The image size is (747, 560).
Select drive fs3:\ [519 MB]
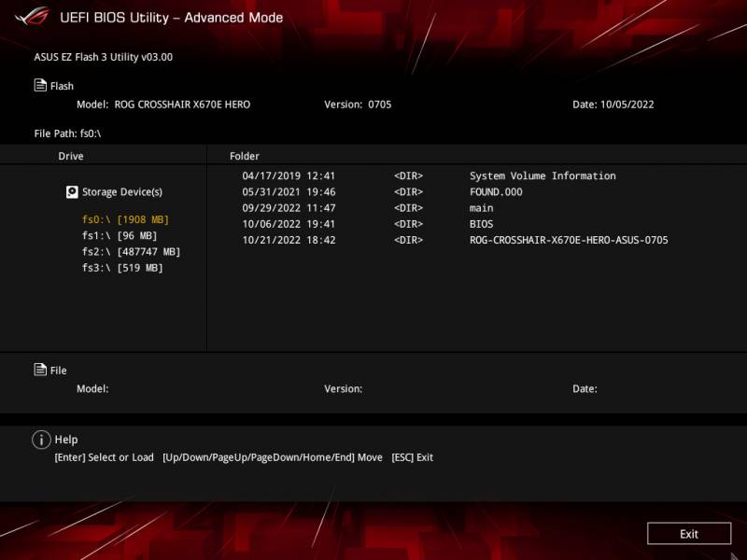click(x=122, y=268)
